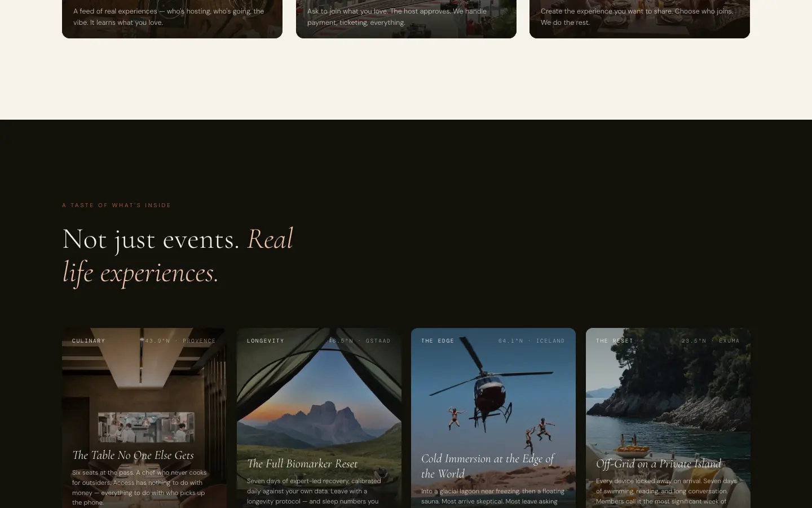Click the THE RESET category label
812x508 pixels.
[x=615, y=341]
